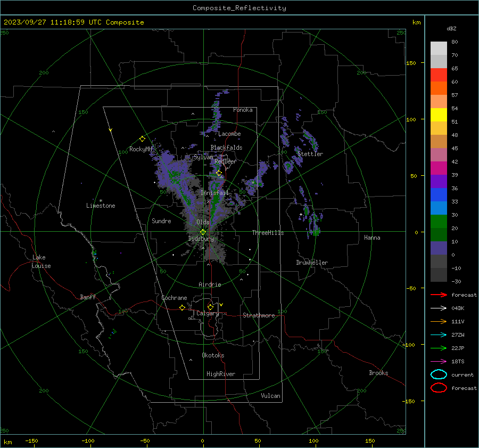This screenshot has height=448, width=479.
Task: Click the Calgary city label
Action: (x=208, y=313)
